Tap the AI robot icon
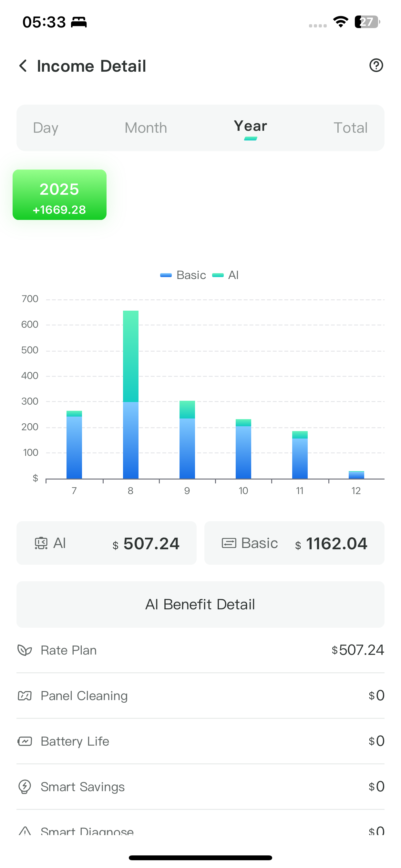401x868 pixels. (41, 543)
